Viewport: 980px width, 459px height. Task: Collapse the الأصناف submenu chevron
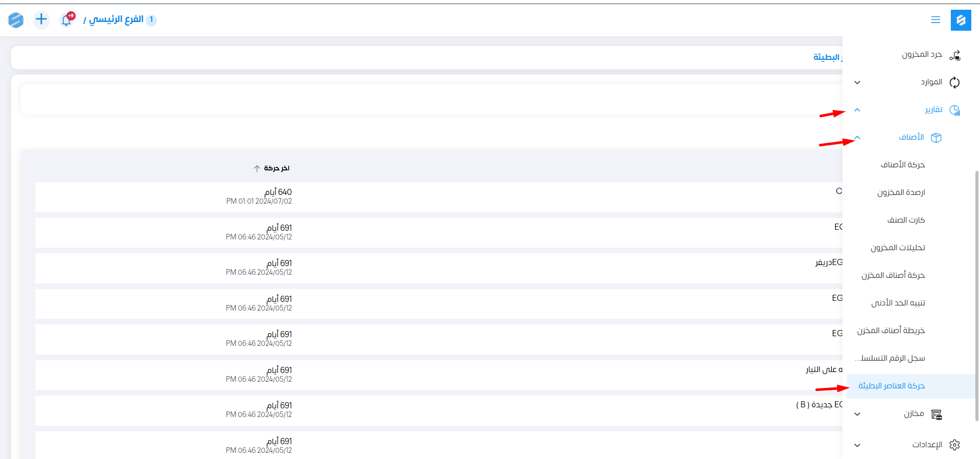[857, 138]
